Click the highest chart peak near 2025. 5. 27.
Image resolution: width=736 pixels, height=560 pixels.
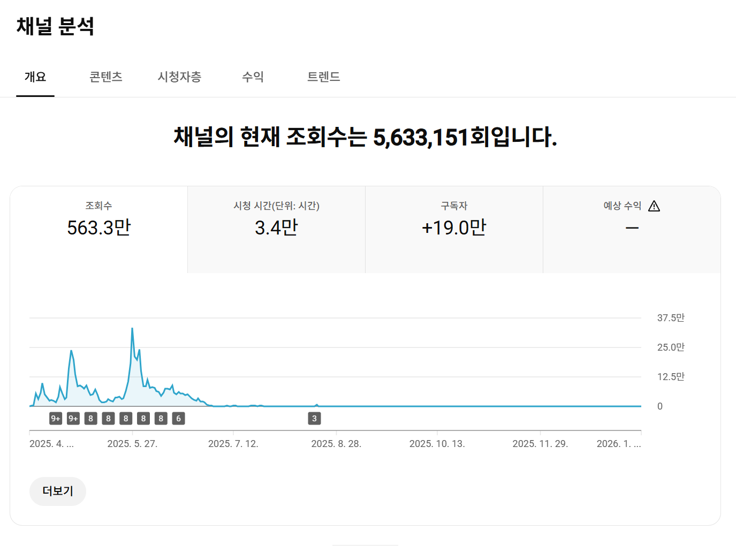(132, 329)
